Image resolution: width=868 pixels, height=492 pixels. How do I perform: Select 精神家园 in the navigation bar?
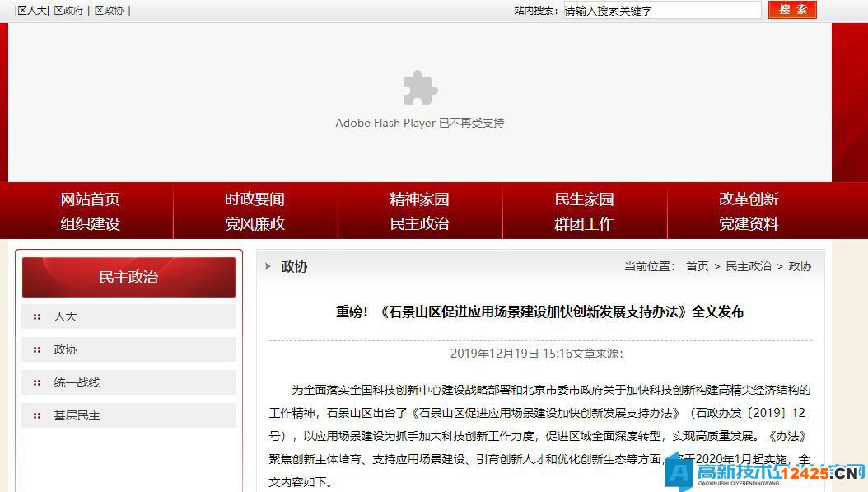pyautogui.click(x=419, y=199)
